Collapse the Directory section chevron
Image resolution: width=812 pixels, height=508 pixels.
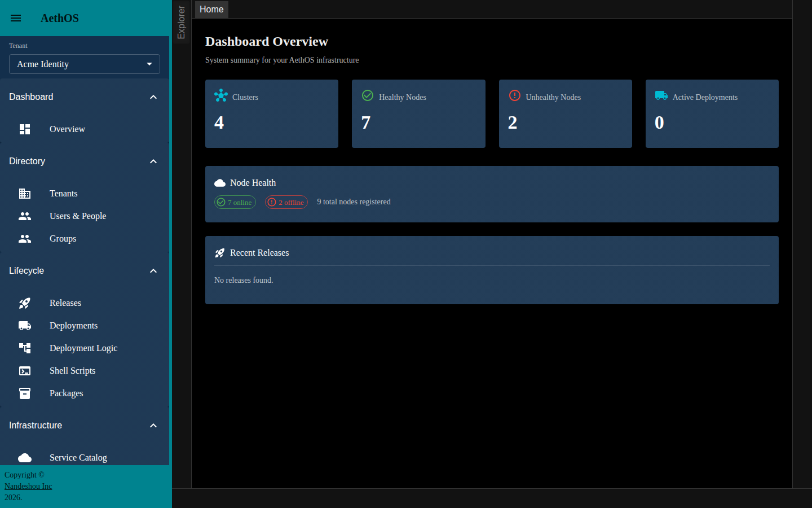(153, 161)
